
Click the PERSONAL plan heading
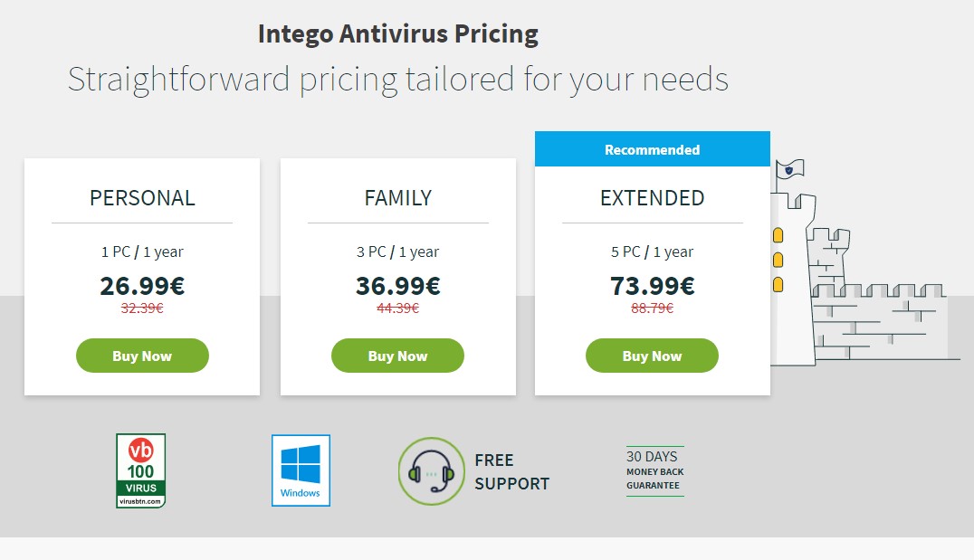coord(142,198)
